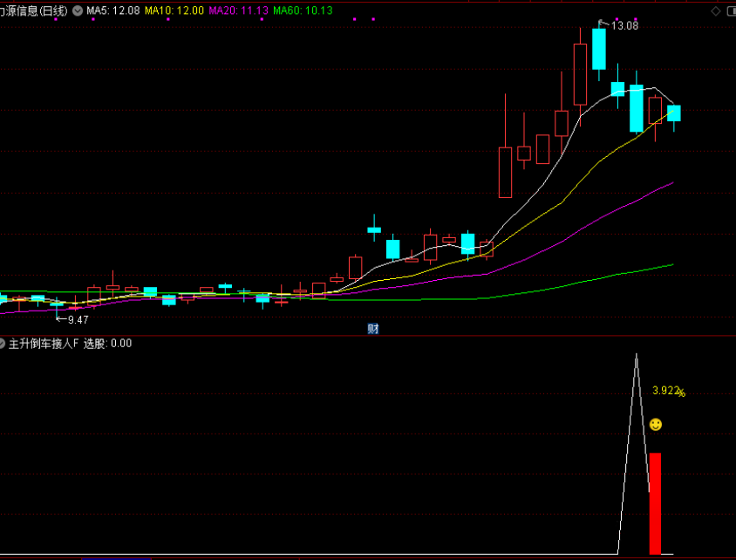
Task: Click the 力源信息(日线) chart title
Action: 35,11
